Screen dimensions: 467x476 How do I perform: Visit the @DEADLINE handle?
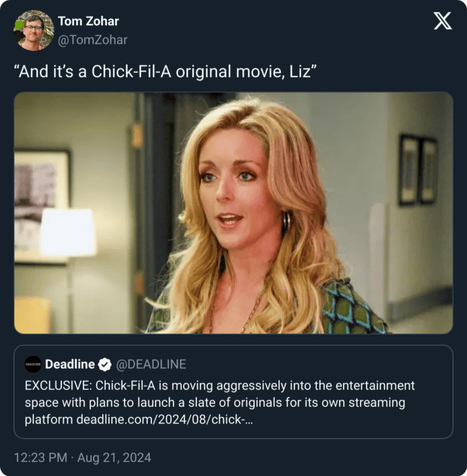coord(151,364)
